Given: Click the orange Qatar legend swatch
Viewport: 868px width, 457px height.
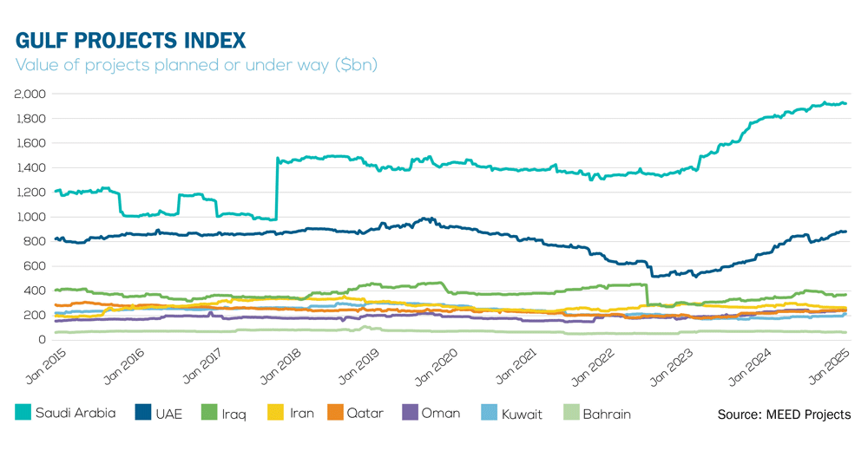Looking at the screenshot, I should click(x=338, y=414).
